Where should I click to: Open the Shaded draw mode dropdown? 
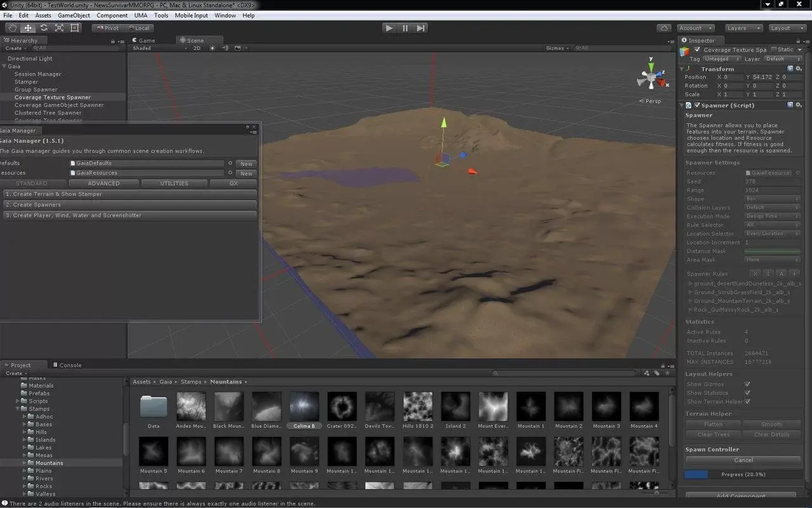coord(159,48)
